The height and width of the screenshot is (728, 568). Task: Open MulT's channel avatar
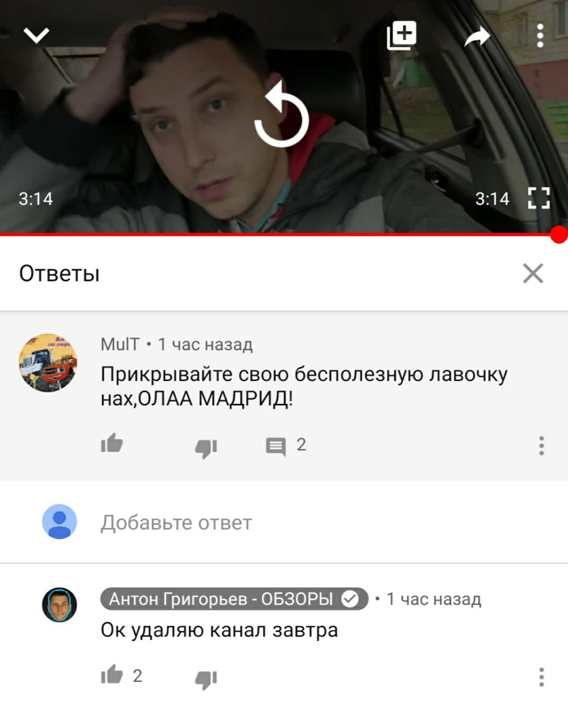click(x=48, y=362)
